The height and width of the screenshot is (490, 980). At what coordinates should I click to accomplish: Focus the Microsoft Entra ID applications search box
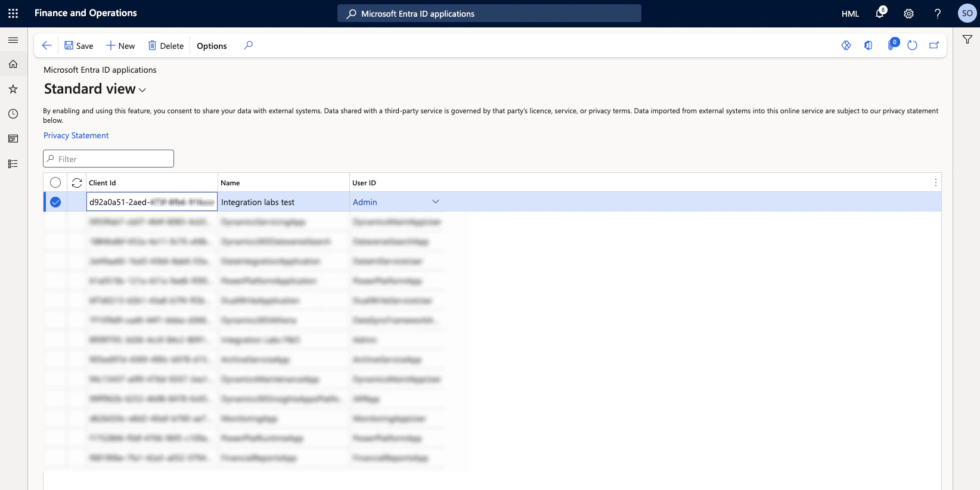pos(489,13)
